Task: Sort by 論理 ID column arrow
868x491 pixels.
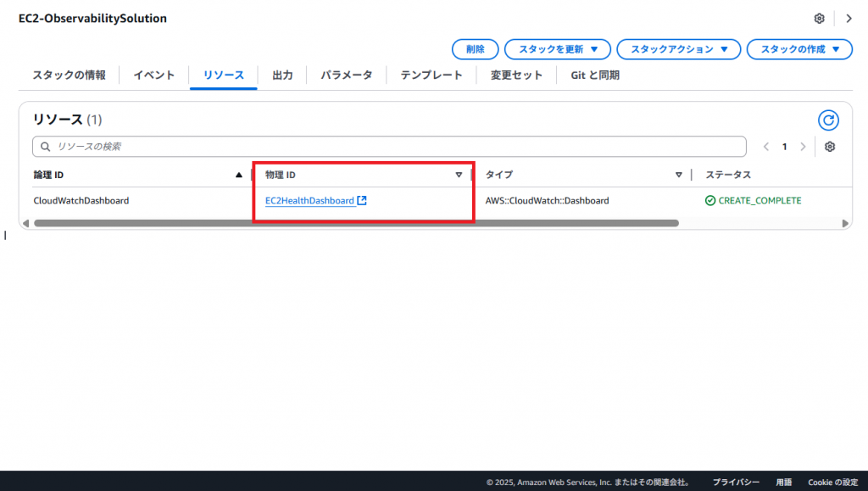Action: pos(238,175)
